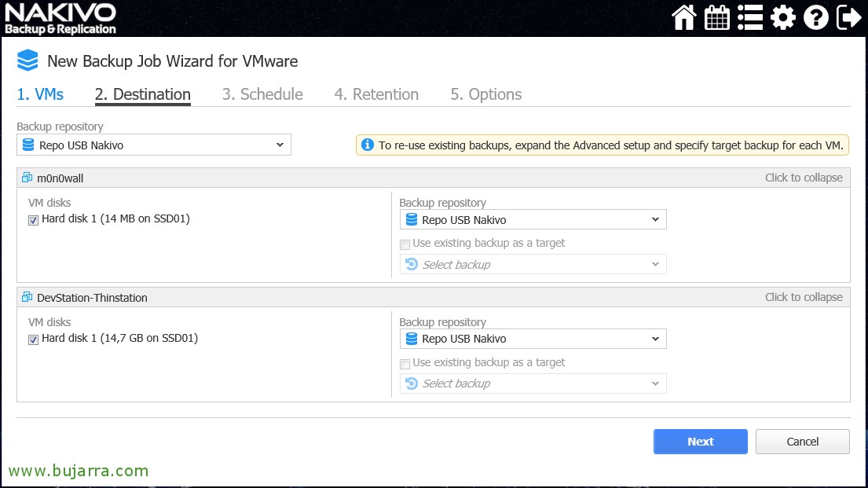Image resolution: width=868 pixels, height=488 pixels.
Task: Uncheck m0n0wall Hard disk 1 checkbox
Action: click(x=33, y=221)
